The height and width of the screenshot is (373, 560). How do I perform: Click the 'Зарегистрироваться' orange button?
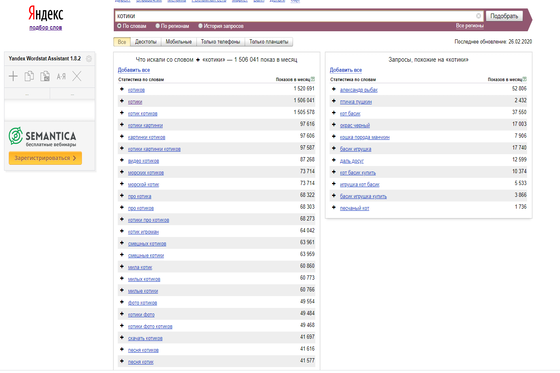[x=45, y=158]
